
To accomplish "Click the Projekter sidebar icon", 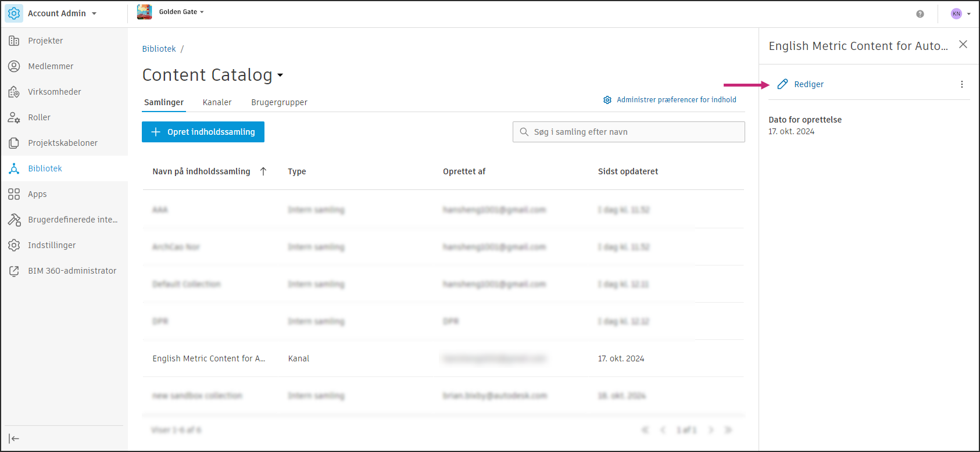I will [14, 41].
